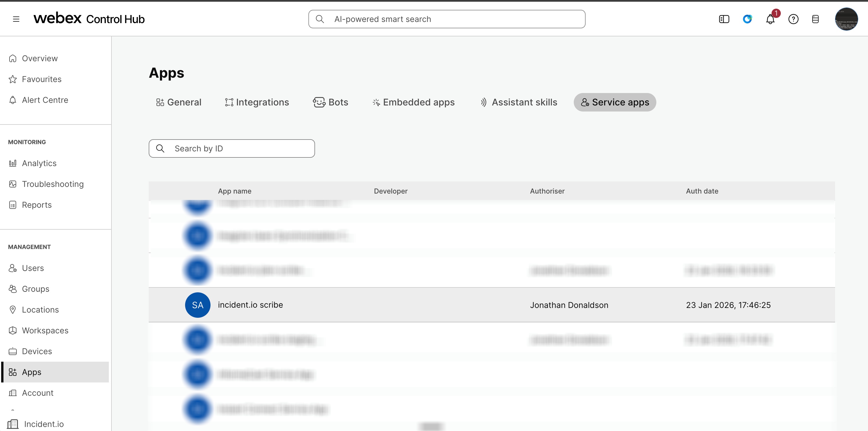Click the magnifier icon in smart search

click(x=320, y=19)
